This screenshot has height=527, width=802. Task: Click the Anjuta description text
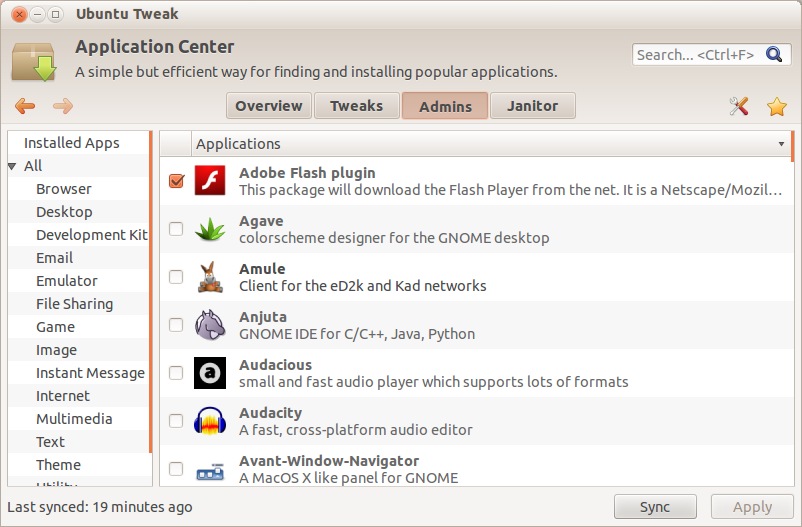tap(357, 334)
